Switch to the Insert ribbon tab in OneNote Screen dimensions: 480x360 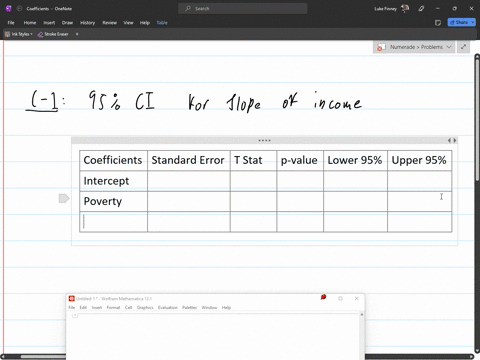[x=49, y=23]
